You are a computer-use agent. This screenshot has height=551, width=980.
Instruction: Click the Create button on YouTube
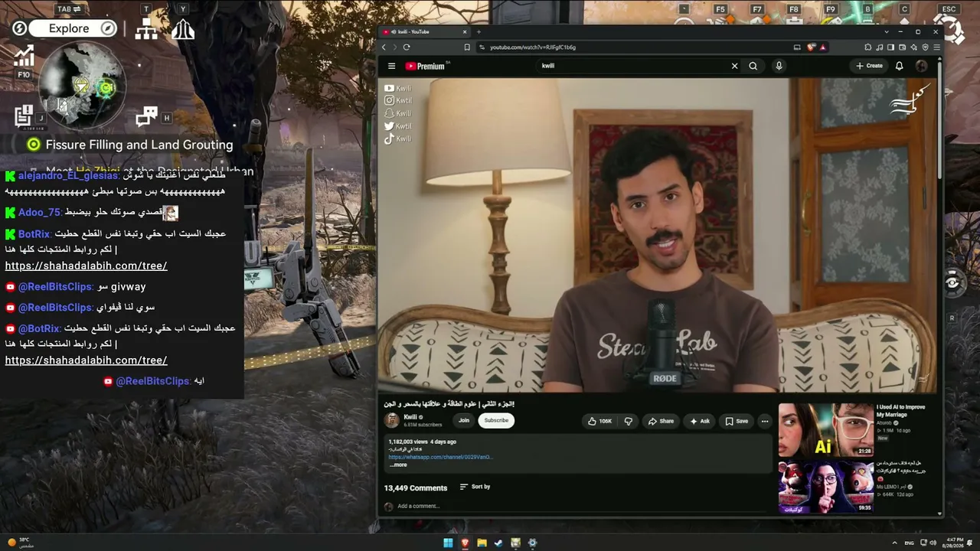pos(869,66)
